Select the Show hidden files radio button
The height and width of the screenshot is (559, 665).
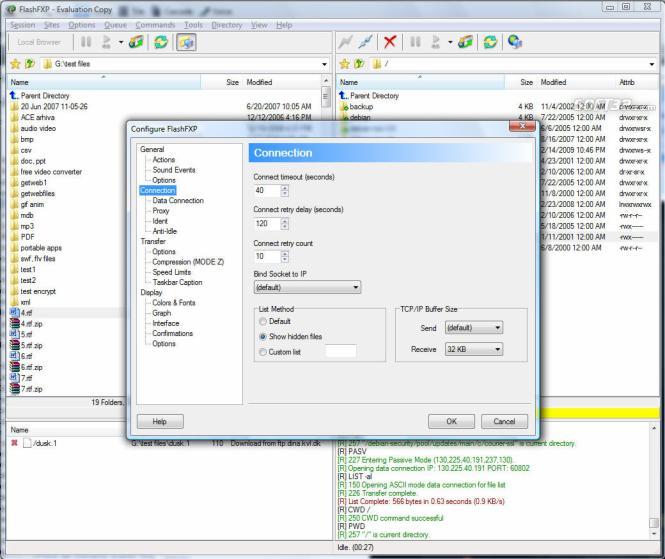(x=263, y=337)
